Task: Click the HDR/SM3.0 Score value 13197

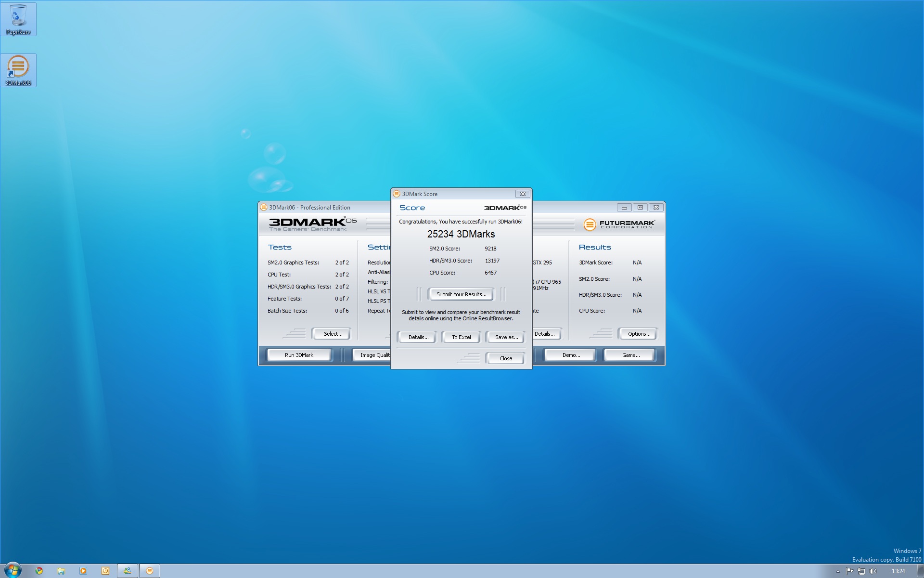Action: pos(492,261)
